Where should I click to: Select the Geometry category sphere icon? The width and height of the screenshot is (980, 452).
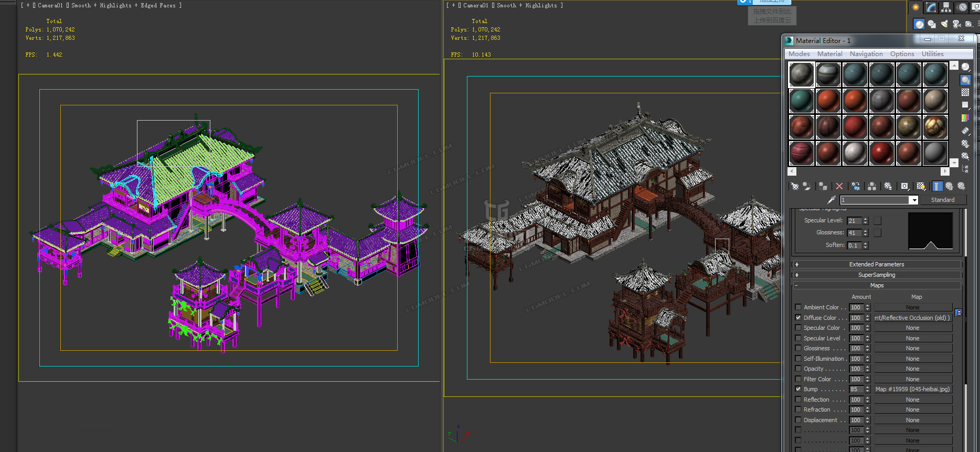point(919,24)
